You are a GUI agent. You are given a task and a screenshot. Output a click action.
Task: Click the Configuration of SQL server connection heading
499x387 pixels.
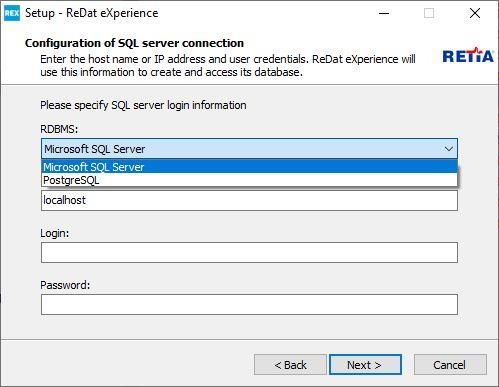pos(134,43)
